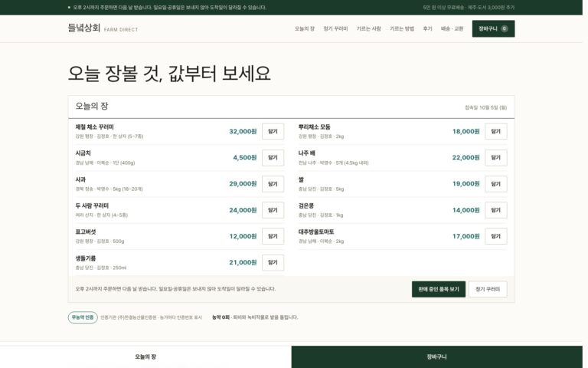Switch to the bottom 오늘의 장 tab
588x368 pixels.
click(145, 356)
